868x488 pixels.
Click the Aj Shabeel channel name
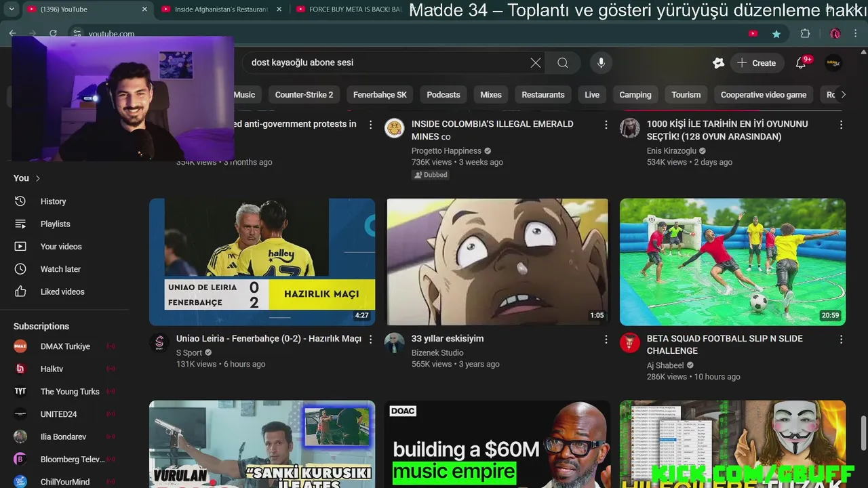point(665,365)
